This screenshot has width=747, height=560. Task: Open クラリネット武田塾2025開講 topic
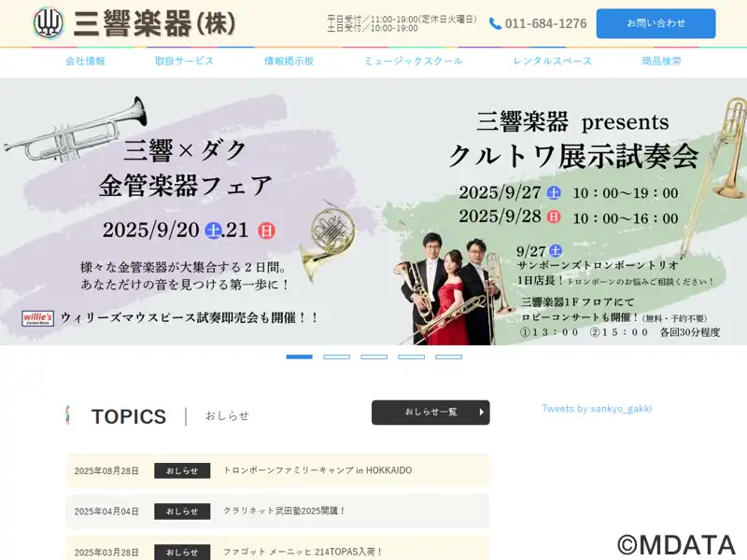point(285,511)
